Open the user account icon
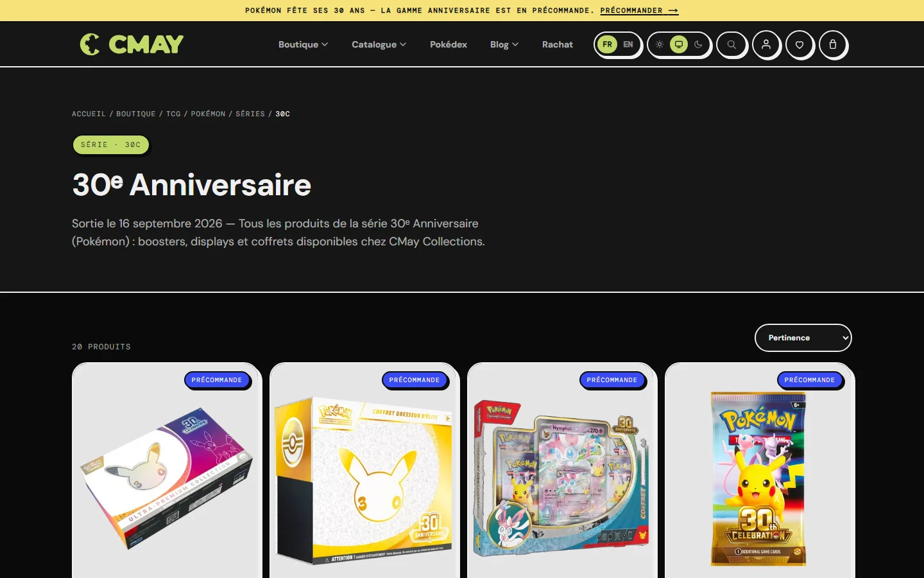This screenshot has width=924, height=578. (x=766, y=44)
